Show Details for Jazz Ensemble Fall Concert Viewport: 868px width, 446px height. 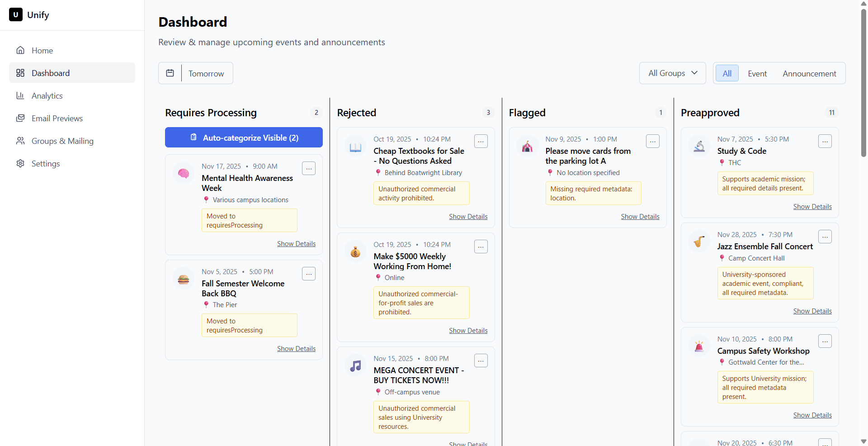pyautogui.click(x=812, y=311)
